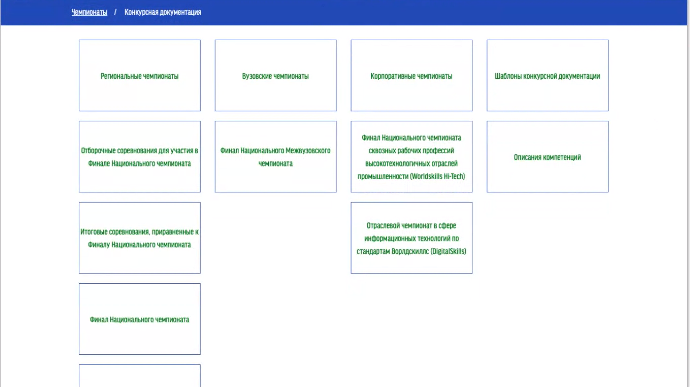690x387 pixels.
Task: Select Отборочные соревнования для участия card
Action: [x=140, y=157]
